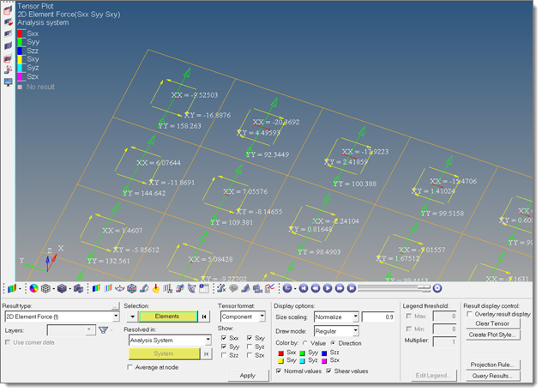Click the Clear Tensor button
542x392 pixels.
point(492,323)
